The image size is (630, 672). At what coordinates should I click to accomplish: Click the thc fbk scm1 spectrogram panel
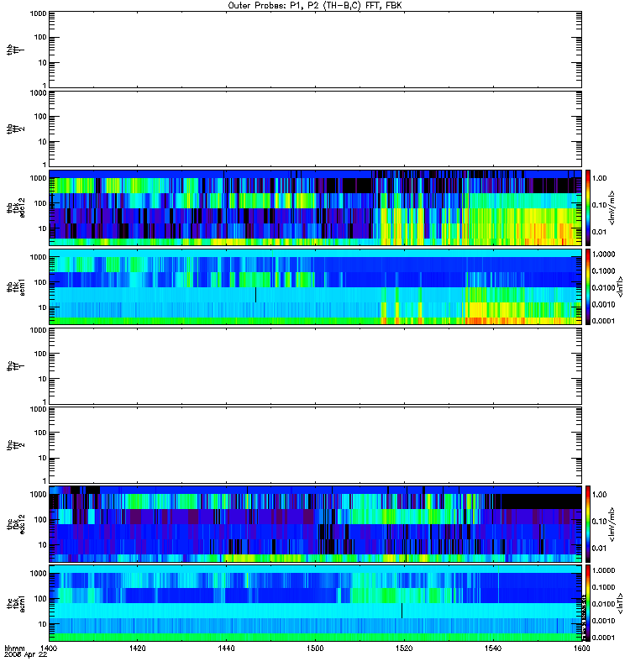[315, 603]
